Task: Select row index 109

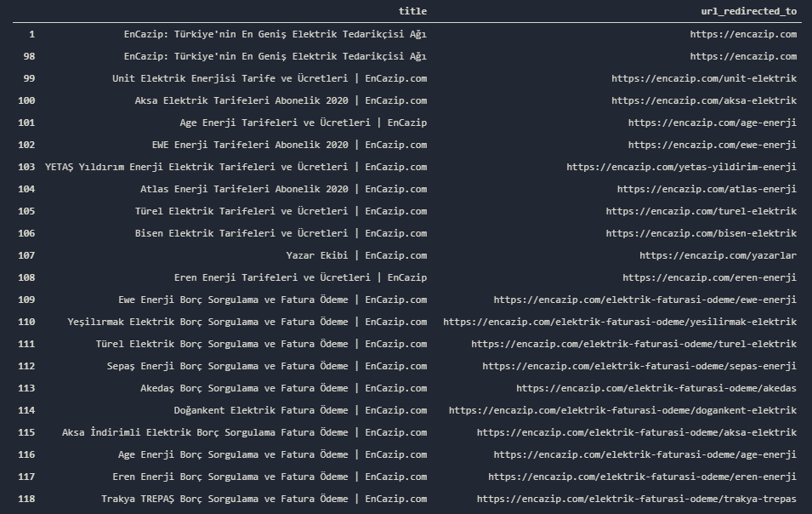Action: pos(26,300)
